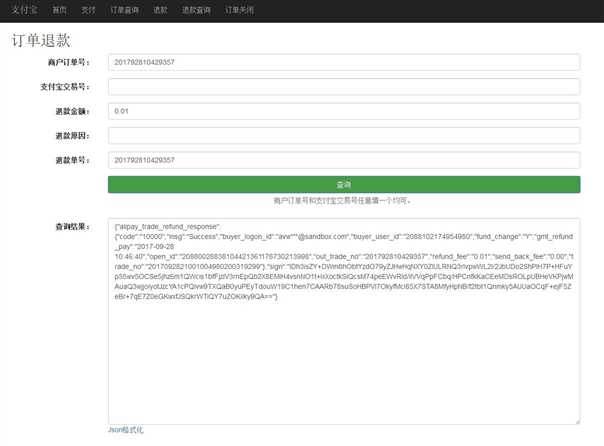This screenshot has height=446, width=604.
Task: Click the 订单退款 page heading
Action: click(x=41, y=40)
